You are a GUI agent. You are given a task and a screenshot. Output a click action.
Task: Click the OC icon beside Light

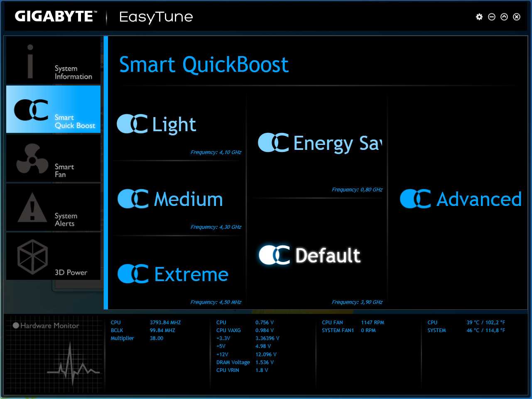point(132,124)
